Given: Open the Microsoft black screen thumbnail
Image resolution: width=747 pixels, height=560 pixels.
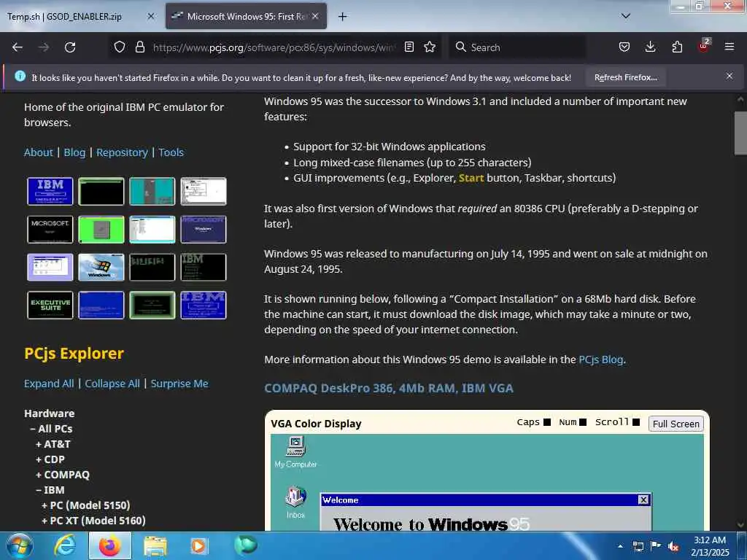Looking at the screenshot, I should (x=50, y=229).
